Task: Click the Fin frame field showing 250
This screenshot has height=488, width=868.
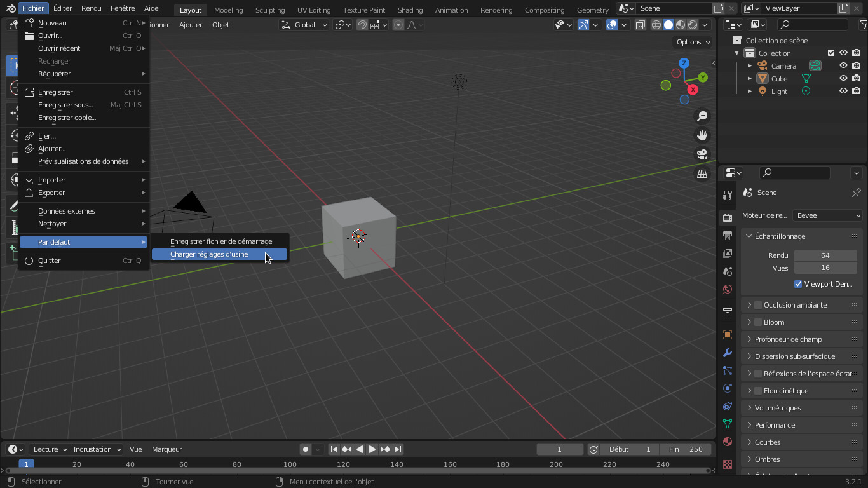Action: tap(687, 449)
